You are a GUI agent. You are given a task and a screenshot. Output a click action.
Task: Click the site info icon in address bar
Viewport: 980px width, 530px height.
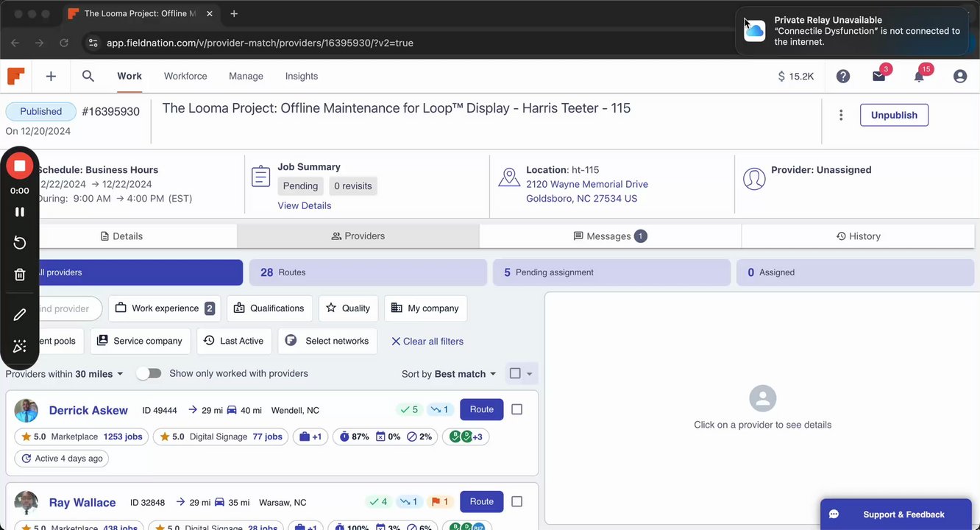[93, 43]
